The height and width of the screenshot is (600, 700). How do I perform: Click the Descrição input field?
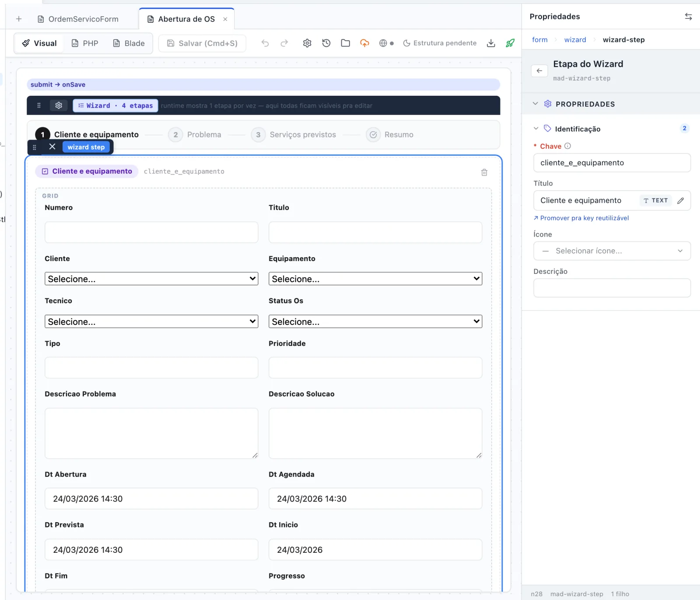tap(612, 288)
